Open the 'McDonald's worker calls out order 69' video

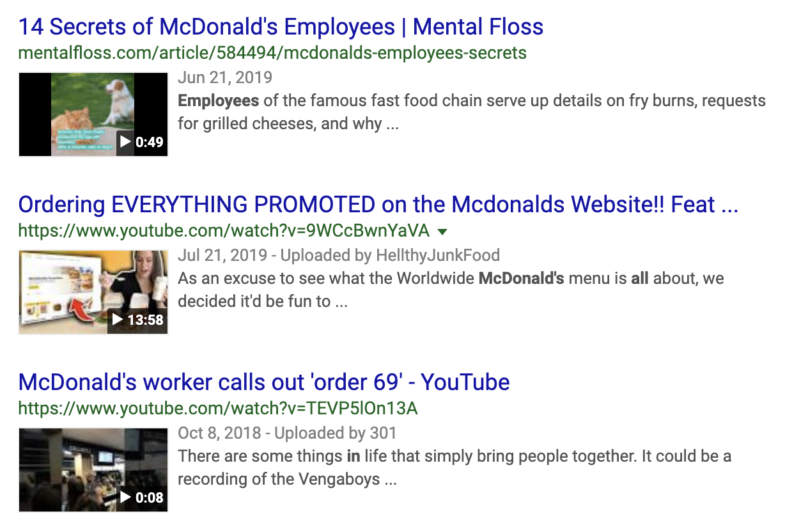tap(263, 382)
